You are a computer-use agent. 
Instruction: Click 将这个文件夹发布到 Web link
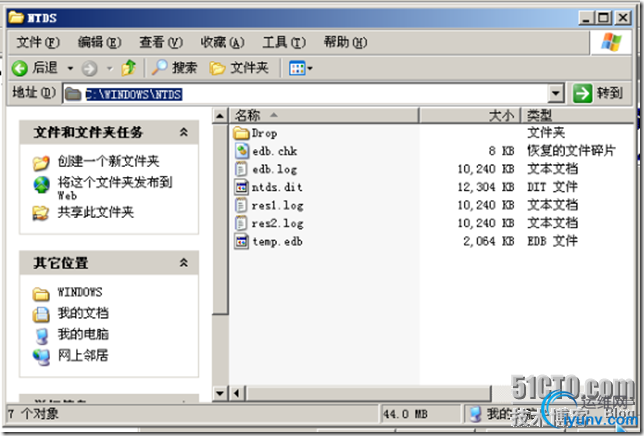[x=115, y=188]
